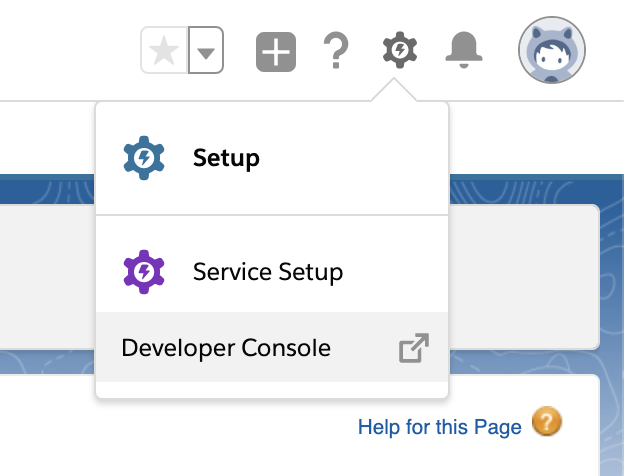Click the orange help icon beside the link
The image size is (624, 476).
coord(546,425)
